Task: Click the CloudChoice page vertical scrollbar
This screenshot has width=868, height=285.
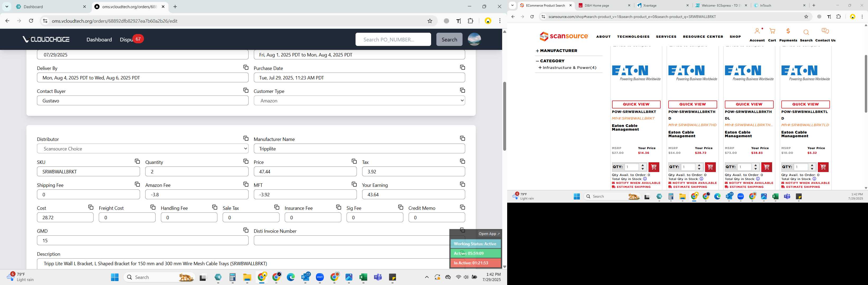Action: tap(505, 116)
